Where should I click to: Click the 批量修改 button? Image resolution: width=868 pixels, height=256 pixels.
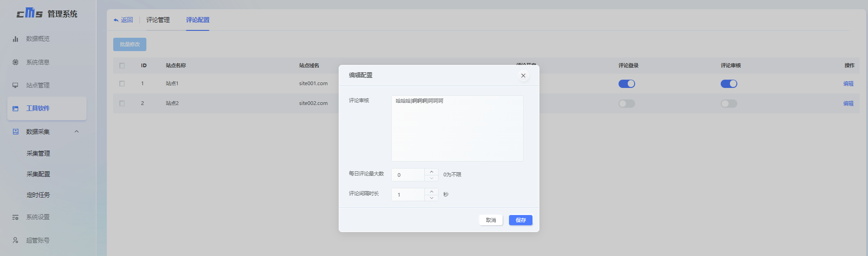[x=130, y=44]
